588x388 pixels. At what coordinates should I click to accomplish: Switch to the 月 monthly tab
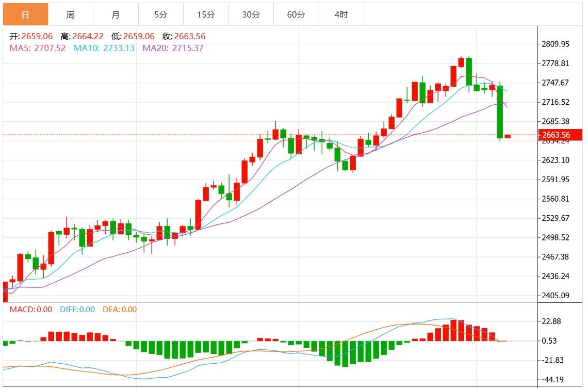point(116,14)
